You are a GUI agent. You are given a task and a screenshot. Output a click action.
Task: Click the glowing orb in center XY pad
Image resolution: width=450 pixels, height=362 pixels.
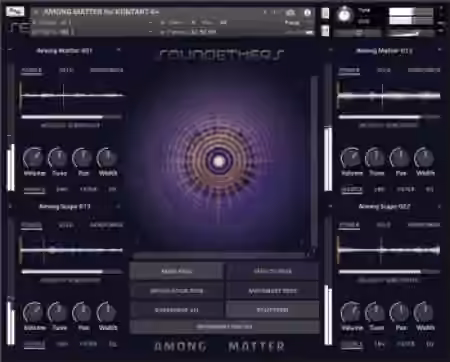[x=219, y=161]
